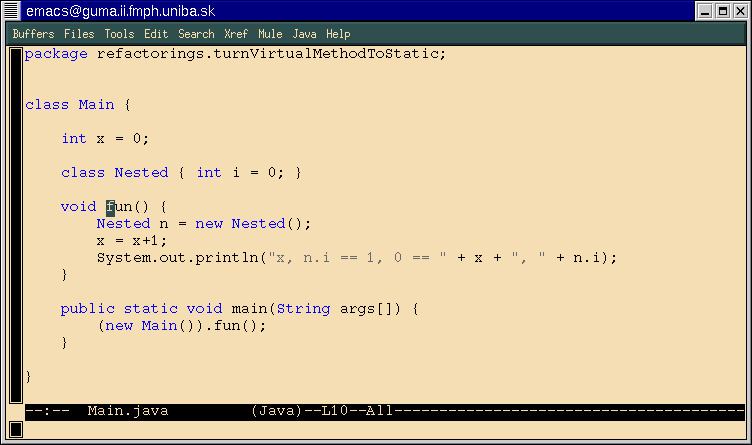Click the L10 line indicator in mode line

click(334, 411)
